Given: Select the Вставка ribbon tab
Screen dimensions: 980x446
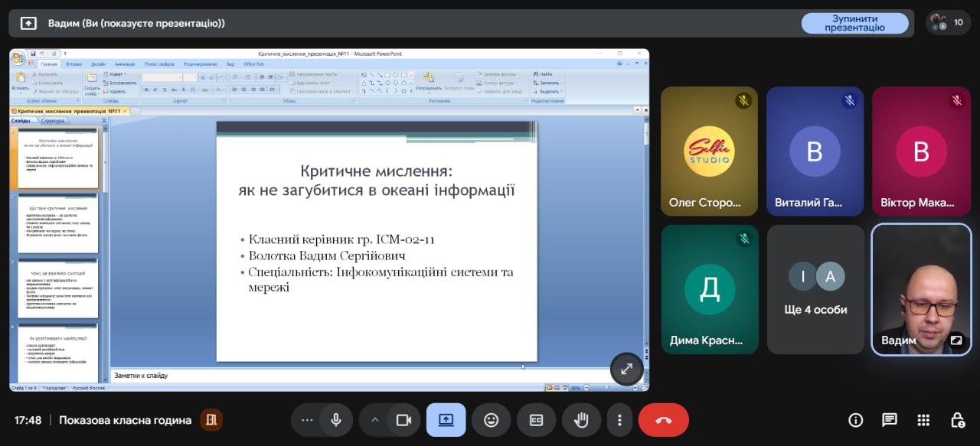Looking at the screenshot, I should 73,64.
